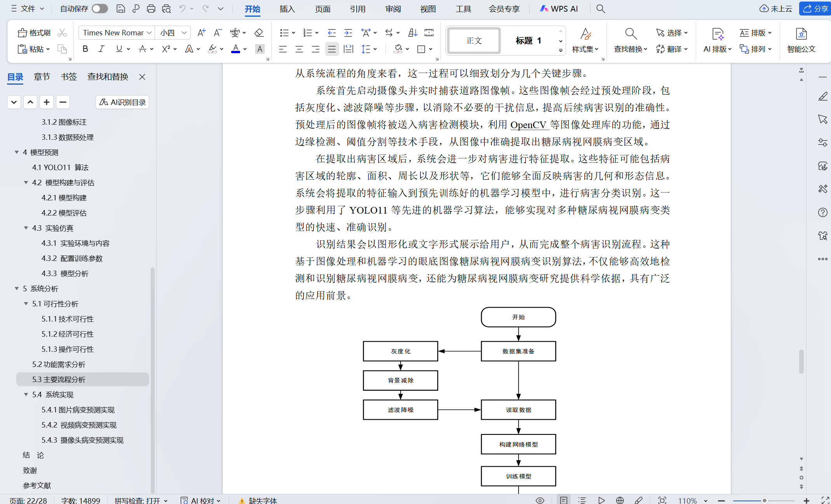Screen dimensions: 831x504
Task: Go to 参考文献 in the outline
Action: (37, 485)
